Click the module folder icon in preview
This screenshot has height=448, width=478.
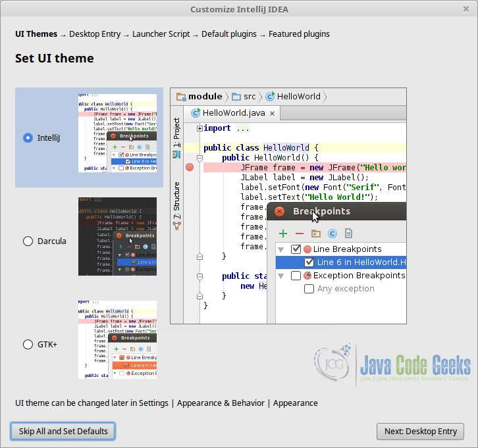click(x=181, y=97)
